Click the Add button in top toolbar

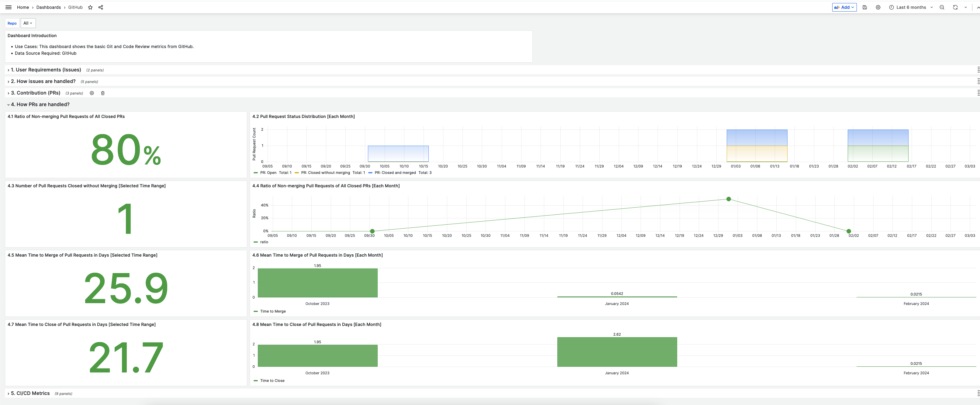(x=844, y=7)
